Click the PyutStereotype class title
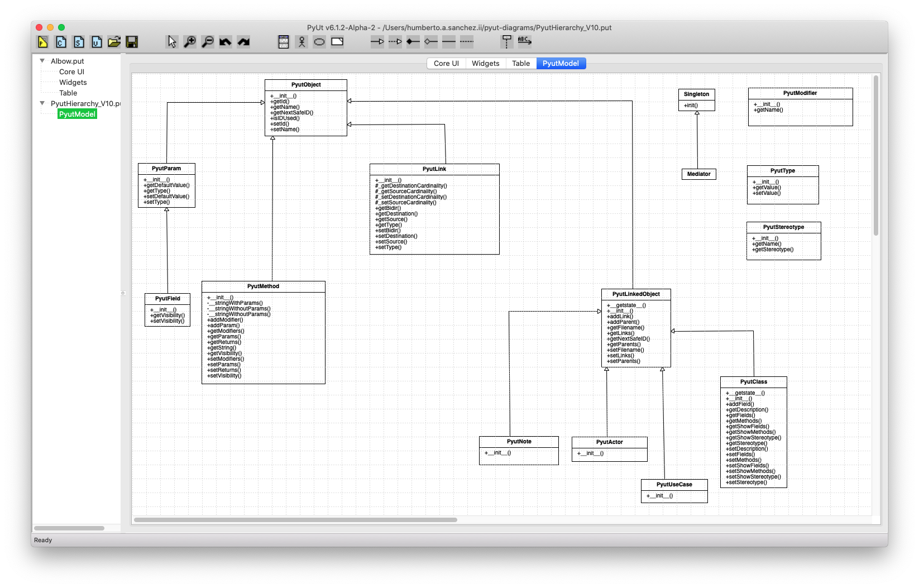 coord(784,227)
